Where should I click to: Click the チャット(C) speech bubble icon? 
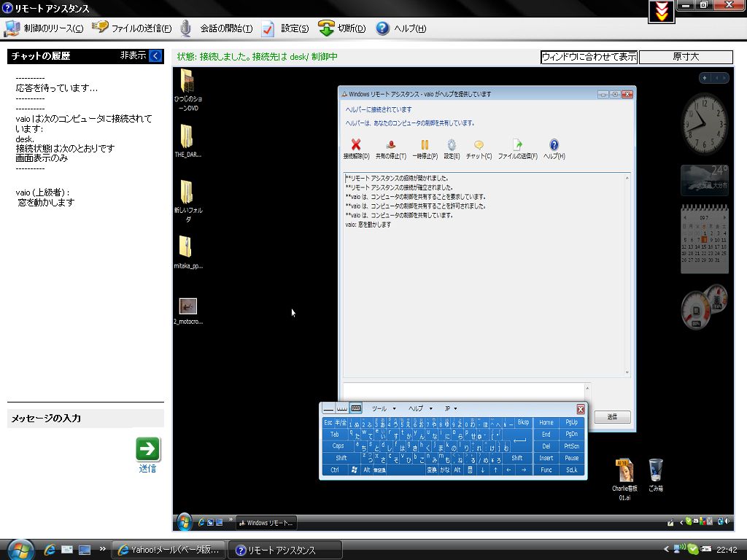[479, 149]
